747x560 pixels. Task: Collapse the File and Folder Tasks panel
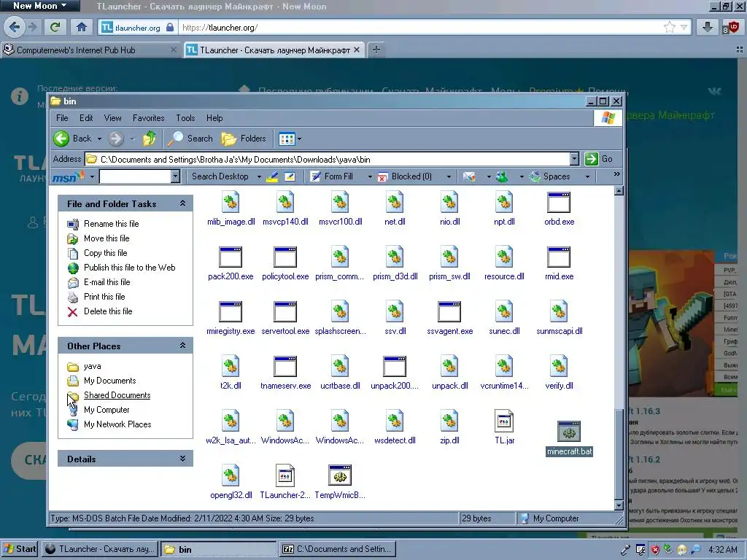[182, 203]
